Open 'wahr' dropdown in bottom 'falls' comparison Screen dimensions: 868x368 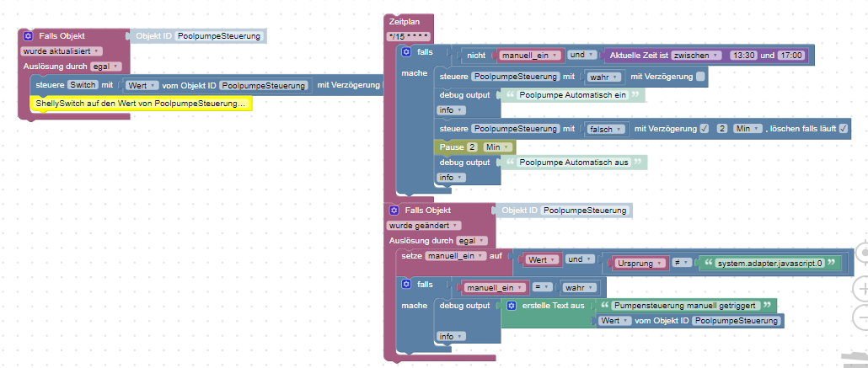pos(579,288)
